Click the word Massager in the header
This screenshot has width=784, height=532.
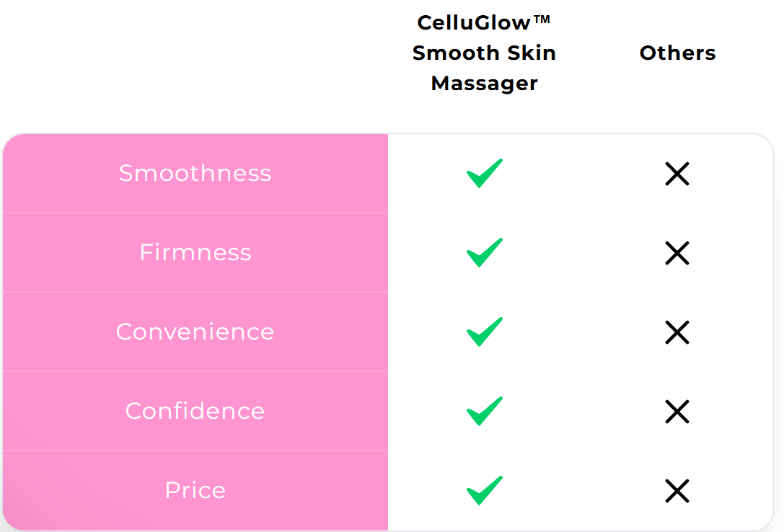(x=484, y=84)
